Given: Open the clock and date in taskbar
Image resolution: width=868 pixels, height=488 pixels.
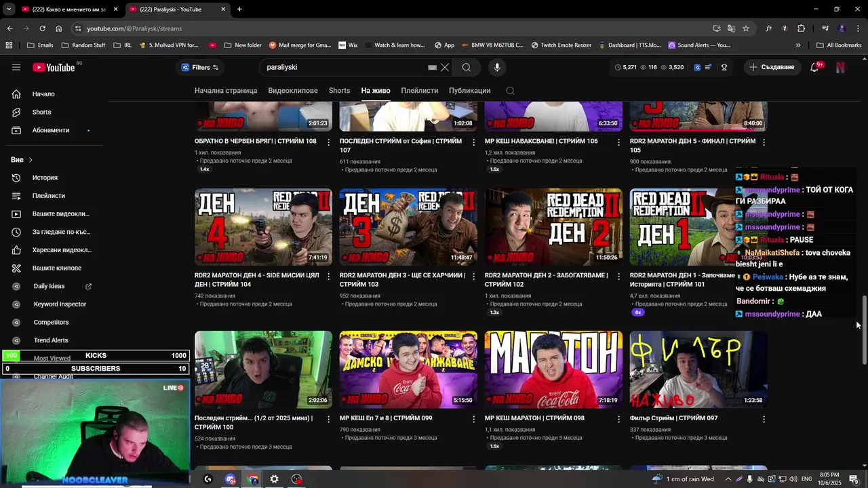Looking at the screenshot, I should pyautogui.click(x=830, y=479).
